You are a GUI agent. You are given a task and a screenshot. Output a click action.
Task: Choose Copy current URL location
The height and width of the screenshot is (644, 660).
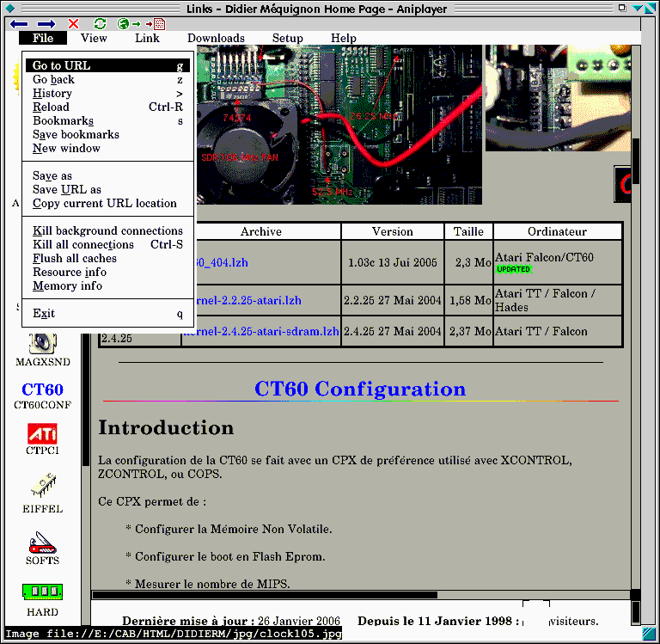(107, 204)
